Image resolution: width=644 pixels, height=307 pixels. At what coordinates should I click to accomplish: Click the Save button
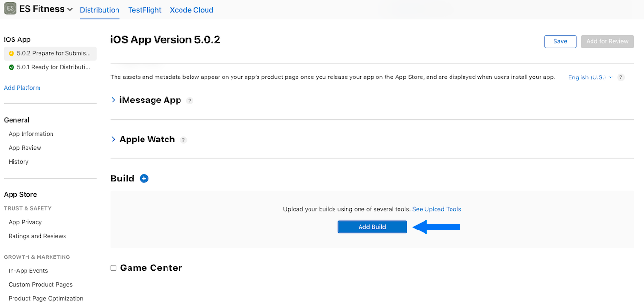coord(560,41)
